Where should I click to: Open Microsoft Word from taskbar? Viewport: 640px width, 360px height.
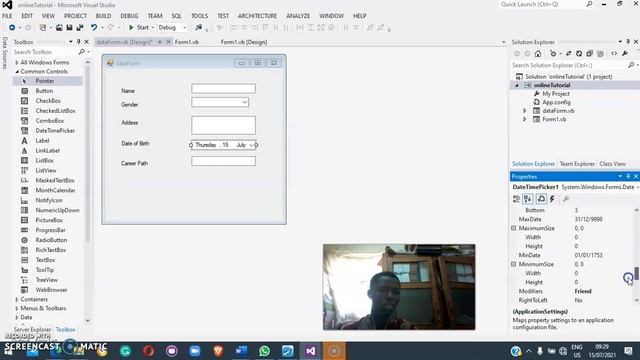pos(241,351)
